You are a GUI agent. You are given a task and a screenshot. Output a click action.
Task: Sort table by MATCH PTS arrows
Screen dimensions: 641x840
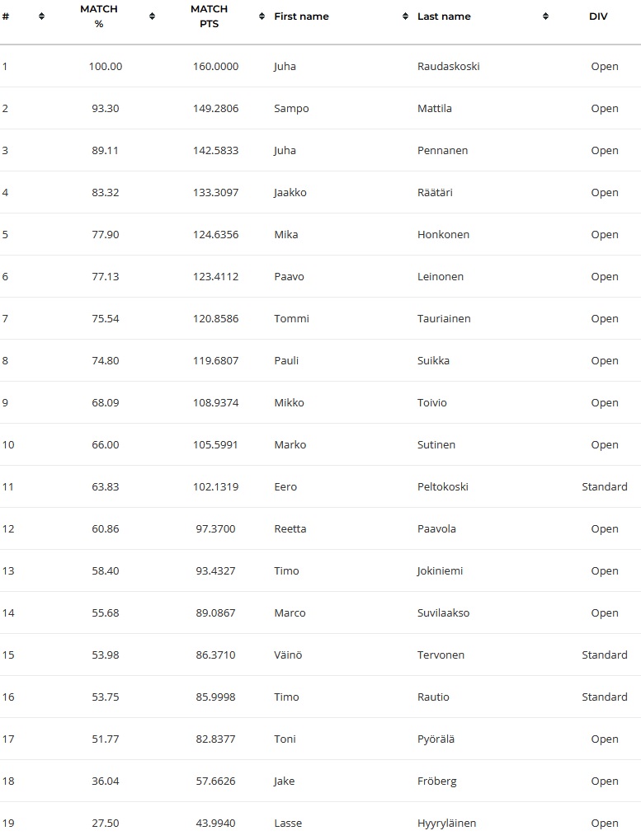tap(262, 16)
